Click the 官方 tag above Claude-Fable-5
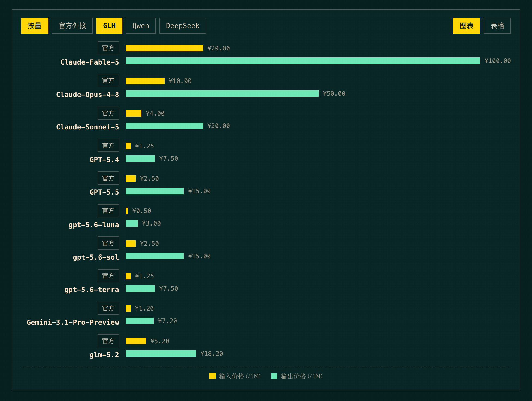Screen dimensions: 532x401 pyautogui.click(x=108, y=48)
